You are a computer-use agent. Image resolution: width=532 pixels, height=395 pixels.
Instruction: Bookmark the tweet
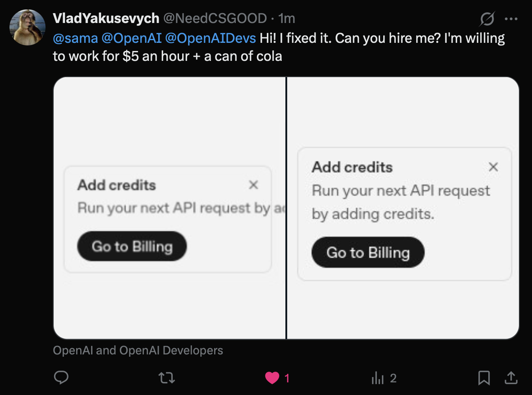click(x=483, y=378)
